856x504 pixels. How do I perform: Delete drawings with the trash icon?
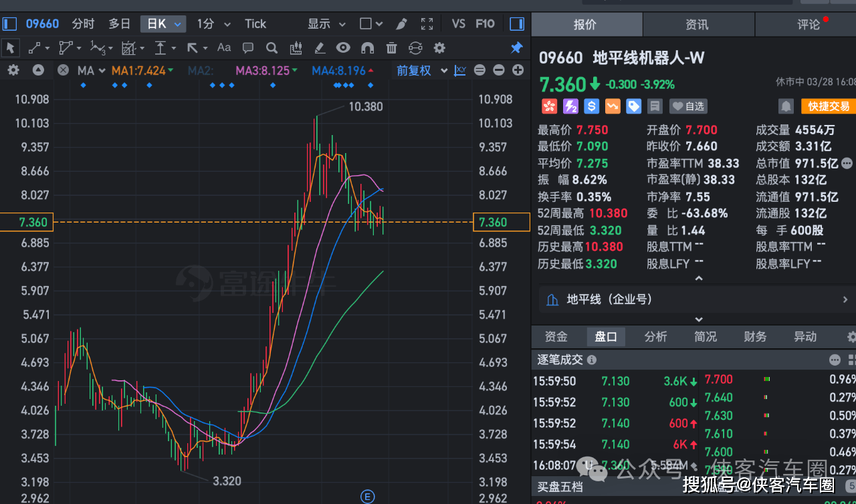pos(391,48)
